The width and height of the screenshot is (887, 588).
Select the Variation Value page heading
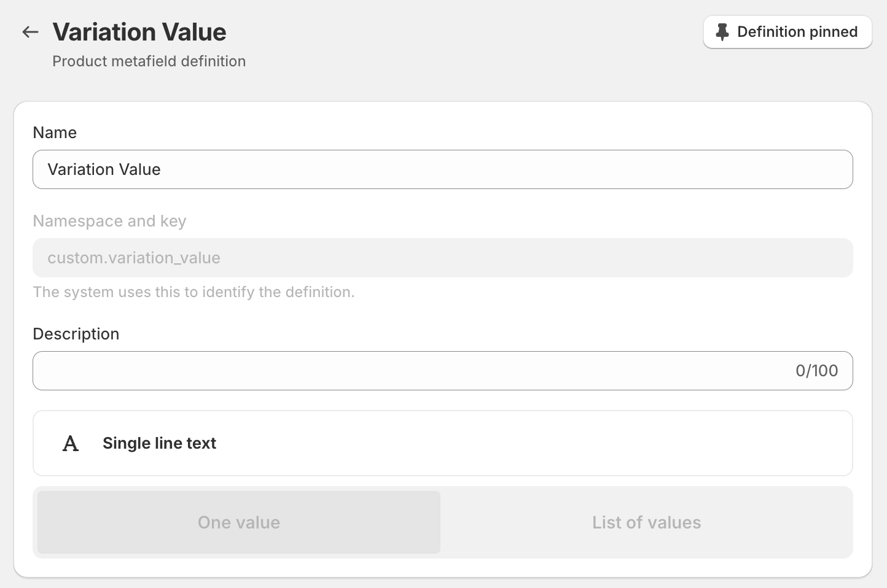(139, 31)
